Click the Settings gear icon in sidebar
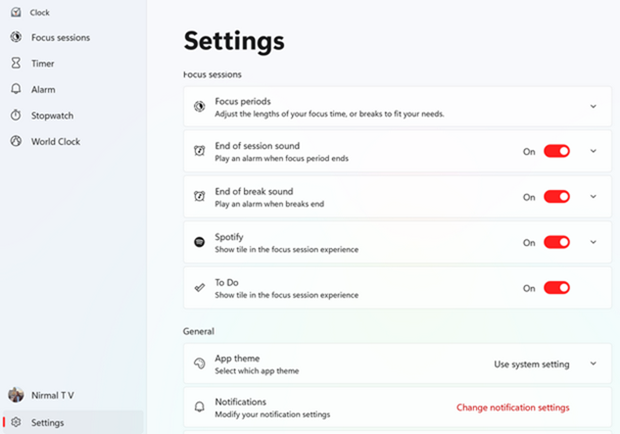620x434 pixels. pos(16,422)
